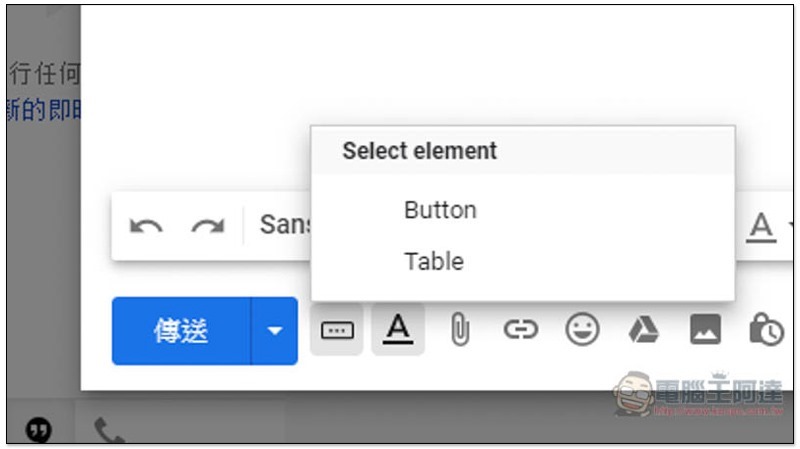The image size is (800, 449).
Task: Click the phone call icon at bottom
Action: (x=108, y=430)
